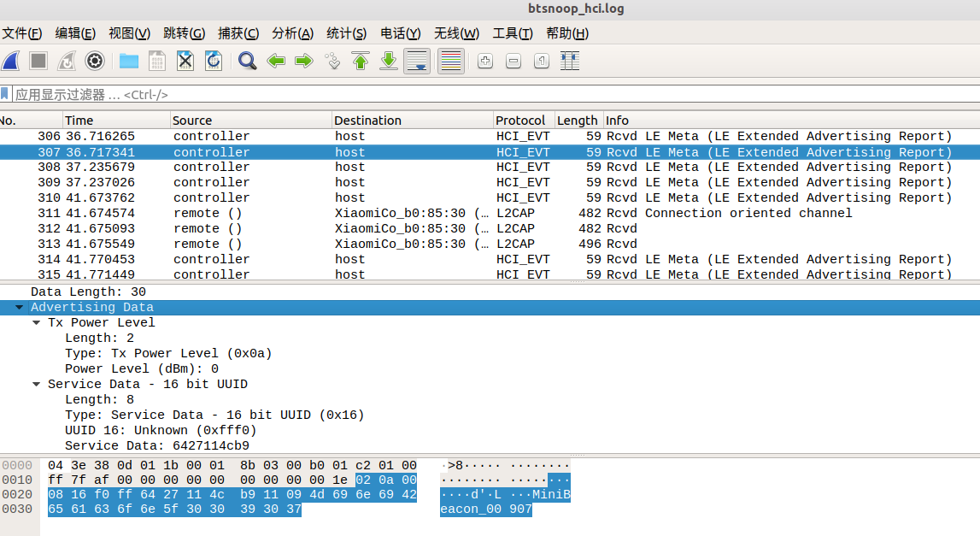
Task: Collapse the Advertising Data tree node
Action: tap(19, 308)
